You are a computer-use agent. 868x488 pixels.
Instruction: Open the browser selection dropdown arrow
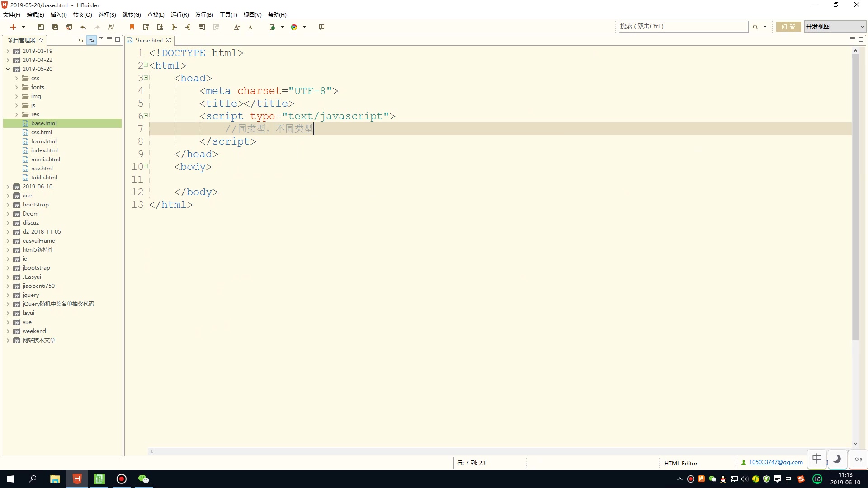click(304, 27)
